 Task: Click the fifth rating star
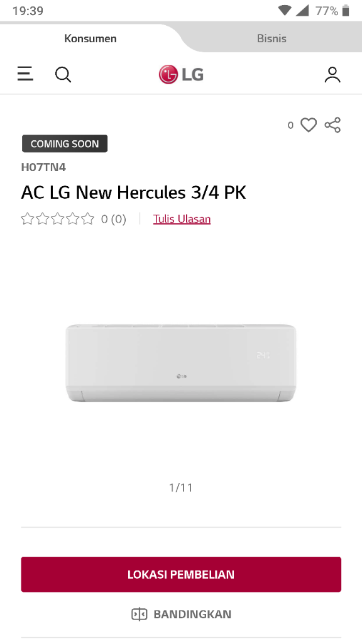coord(87,218)
